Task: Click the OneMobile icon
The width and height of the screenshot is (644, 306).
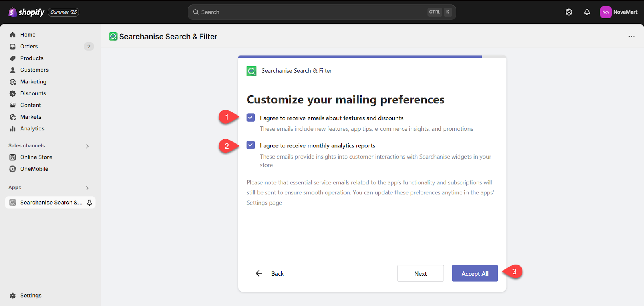Action: [13, 169]
